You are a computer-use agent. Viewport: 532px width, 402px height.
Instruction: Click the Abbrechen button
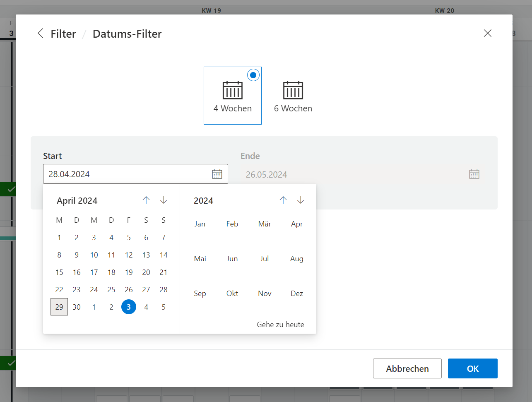tap(407, 368)
